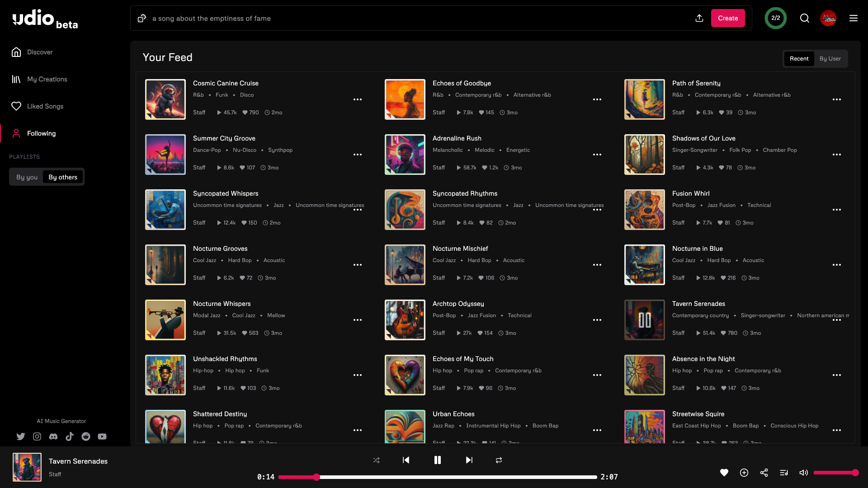Pause the current song
The image size is (868, 488).
click(437, 460)
